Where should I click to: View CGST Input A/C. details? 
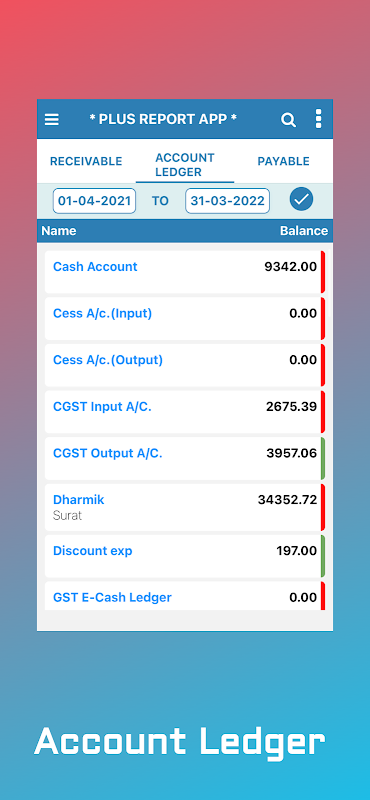(x=185, y=412)
